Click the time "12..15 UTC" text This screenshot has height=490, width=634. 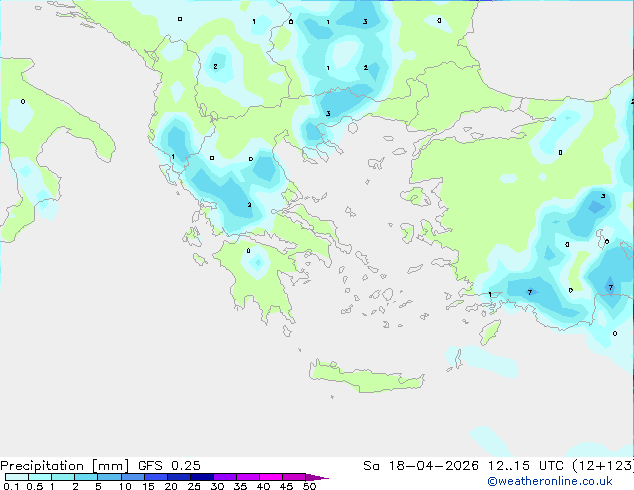pos(526,466)
